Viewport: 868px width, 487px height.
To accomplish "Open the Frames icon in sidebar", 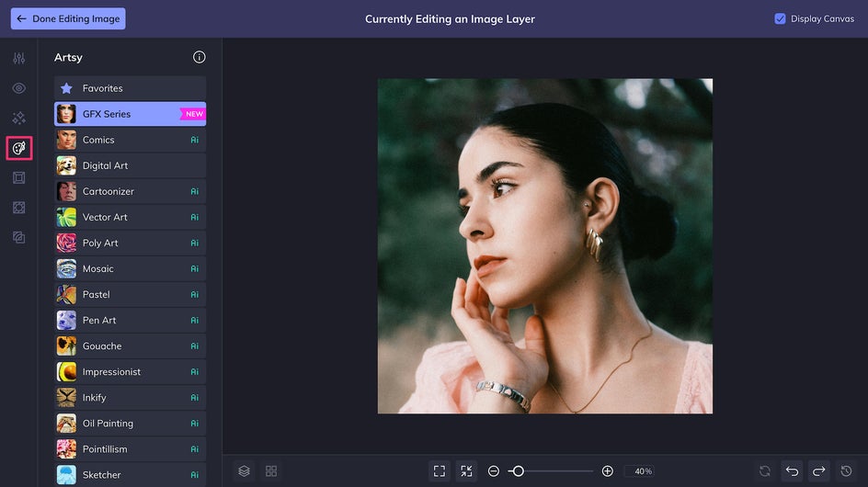I will point(18,177).
